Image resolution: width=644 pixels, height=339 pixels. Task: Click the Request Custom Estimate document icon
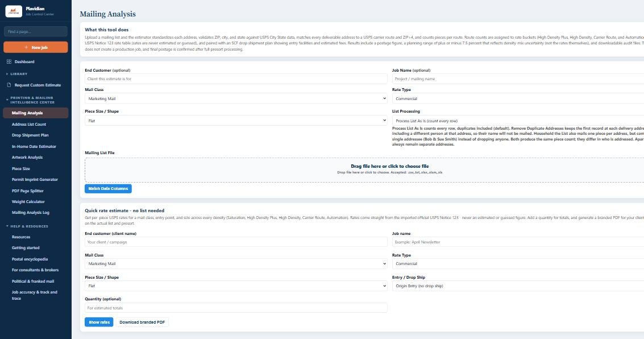coord(9,85)
